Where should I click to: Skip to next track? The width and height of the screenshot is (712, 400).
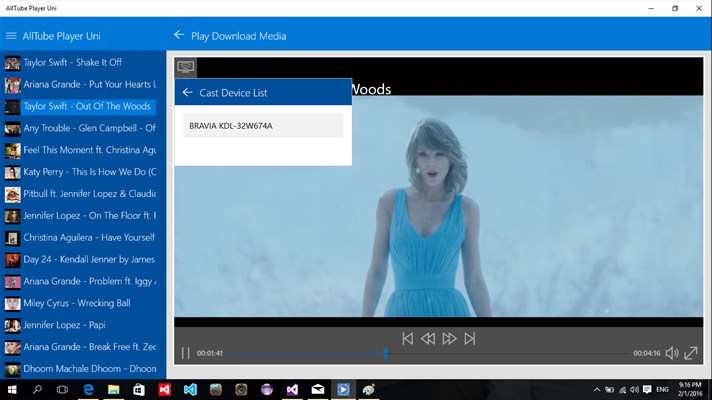(x=470, y=339)
